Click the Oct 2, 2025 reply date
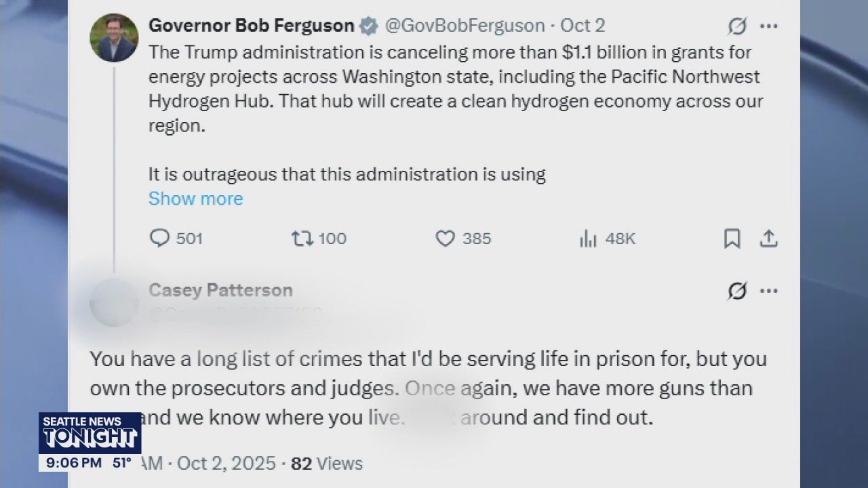Viewport: 868px width, 488px height. pos(226,464)
